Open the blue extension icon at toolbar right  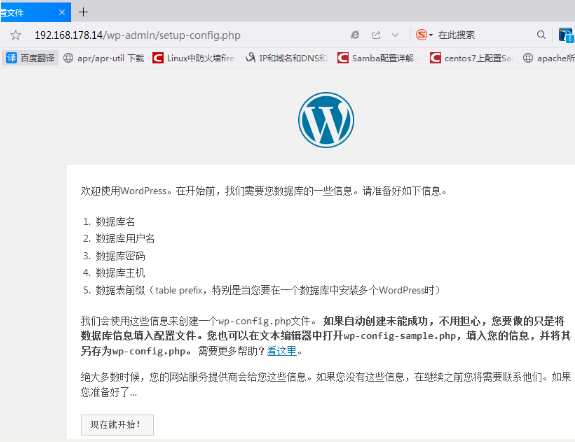coord(566,35)
